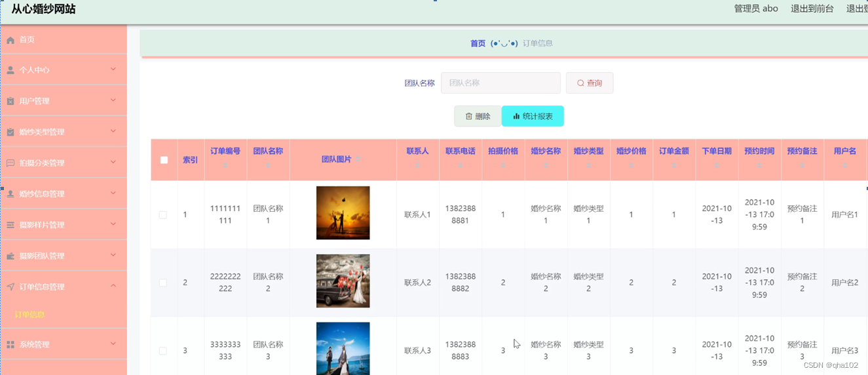
Task: Expand 系统管理 using its chevron arrow
Action: pyautogui.click(x=113, y=344)
